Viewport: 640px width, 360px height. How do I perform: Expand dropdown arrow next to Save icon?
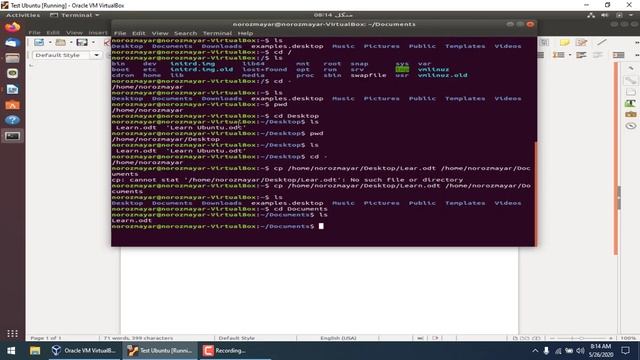pos(93,42)
